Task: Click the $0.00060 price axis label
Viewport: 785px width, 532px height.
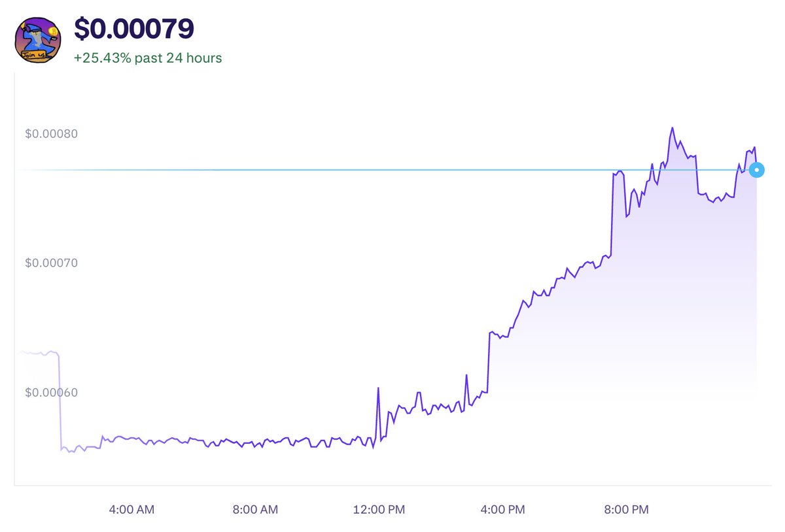Action: pyautogui.click(x=51, y=392)
